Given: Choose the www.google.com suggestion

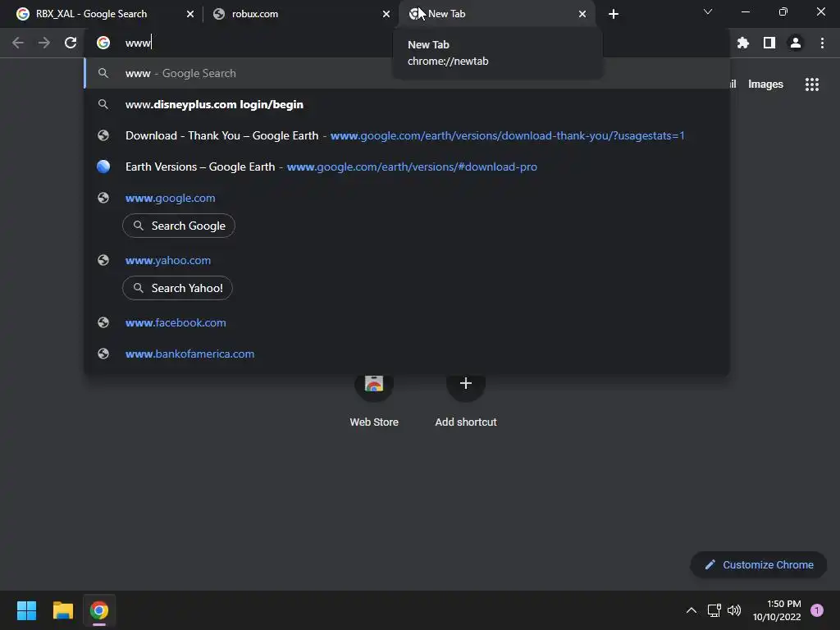Looking at the screenshot, I should click(170, 199).
